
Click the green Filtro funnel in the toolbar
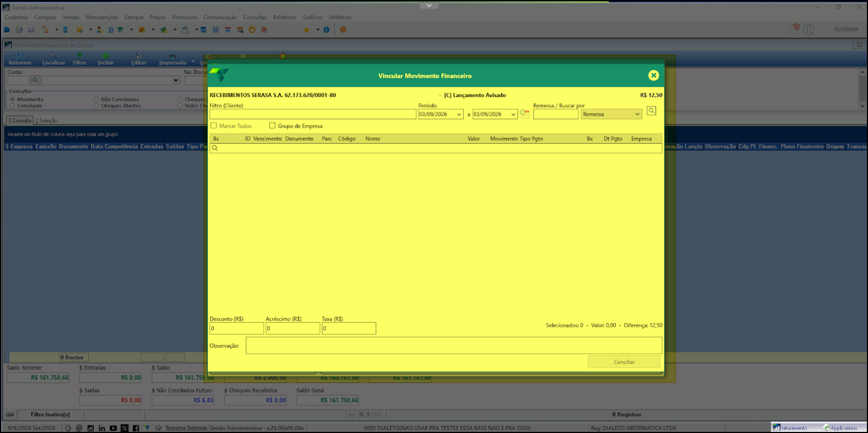tap(80, 56)
